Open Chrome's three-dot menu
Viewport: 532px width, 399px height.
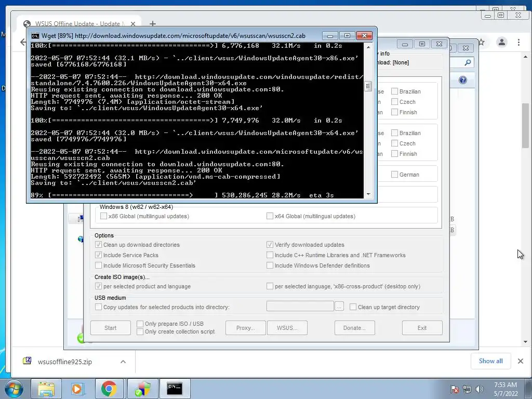[518, 42]
